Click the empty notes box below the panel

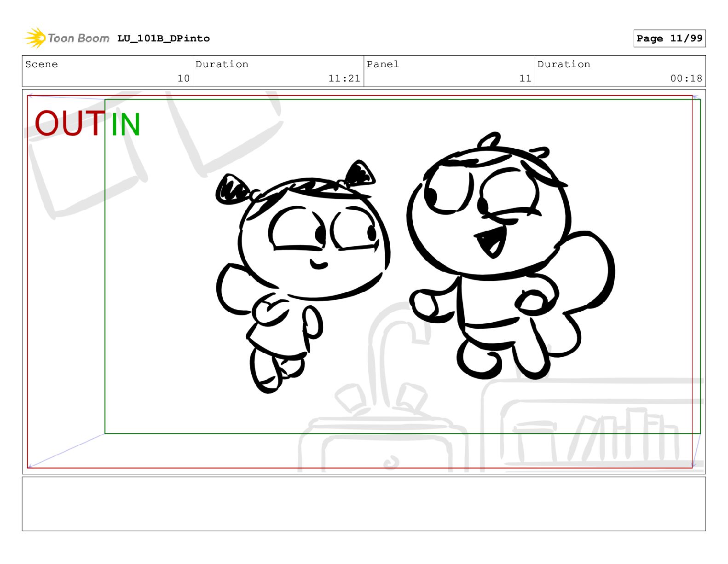point(364,504)
